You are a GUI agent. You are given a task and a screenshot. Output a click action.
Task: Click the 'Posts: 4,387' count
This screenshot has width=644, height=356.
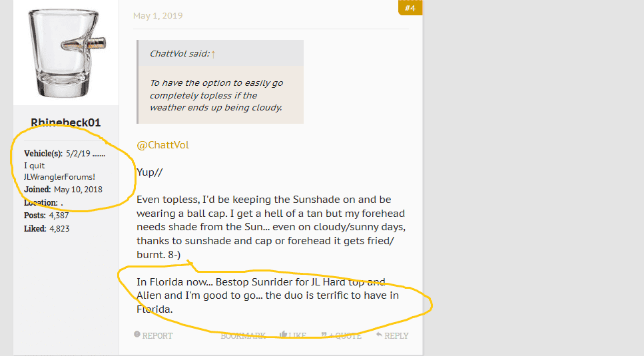click(x=47, y=216)
